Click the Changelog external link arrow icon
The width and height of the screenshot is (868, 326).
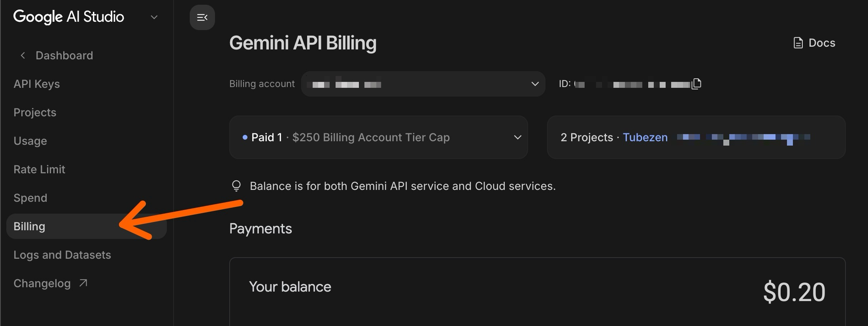[x=83, y=283]
